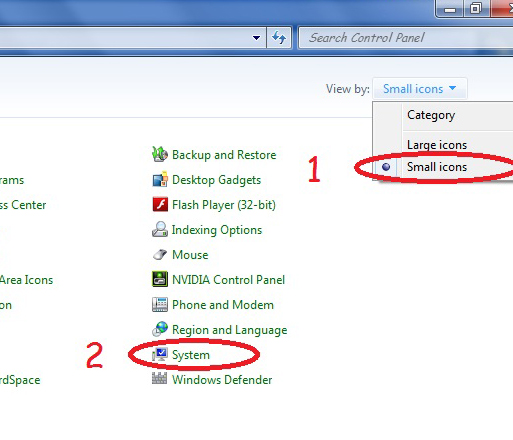Open the Phone and Modem link
The width and height of the screenshot is (513, 440).
(223, 305)
